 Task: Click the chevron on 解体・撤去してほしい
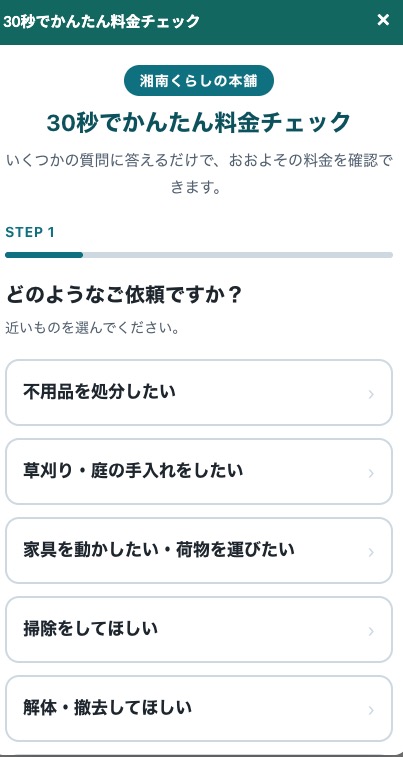[371, 710]
